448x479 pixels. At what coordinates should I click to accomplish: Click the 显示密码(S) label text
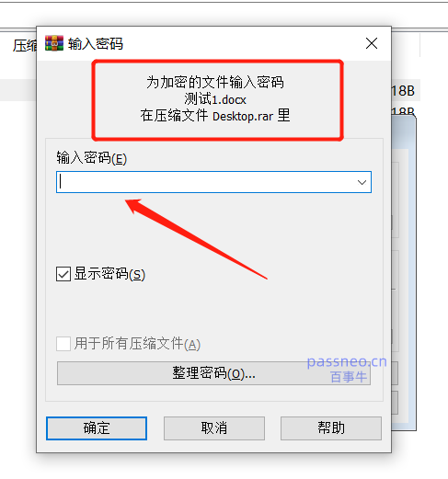pos(109,274)
